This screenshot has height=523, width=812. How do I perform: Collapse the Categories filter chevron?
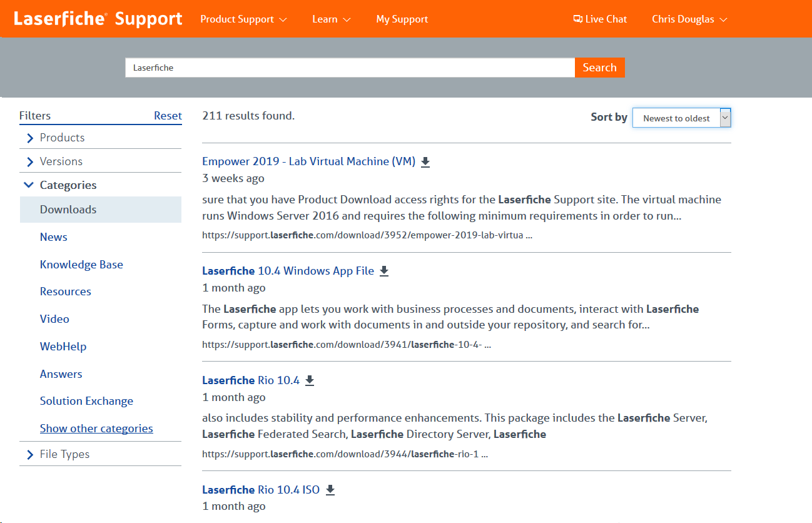29,185
